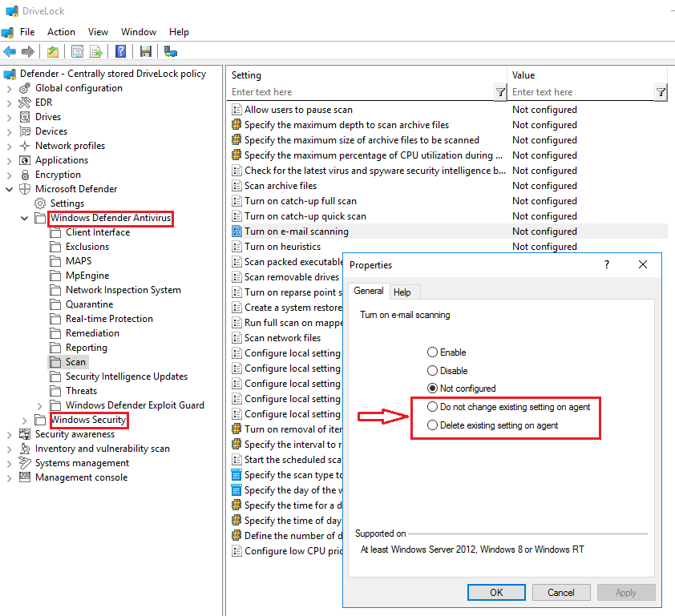Select the Real-time Protection folder
Image resolution: width=675 pixels, height=616 pixels.
109,319
